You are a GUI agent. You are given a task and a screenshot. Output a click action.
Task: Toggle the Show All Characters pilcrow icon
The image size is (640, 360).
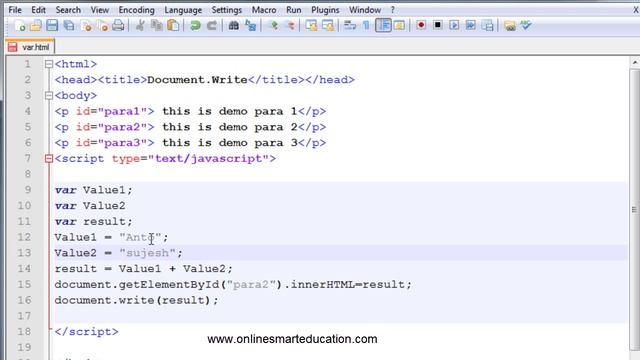coord(366,26)
